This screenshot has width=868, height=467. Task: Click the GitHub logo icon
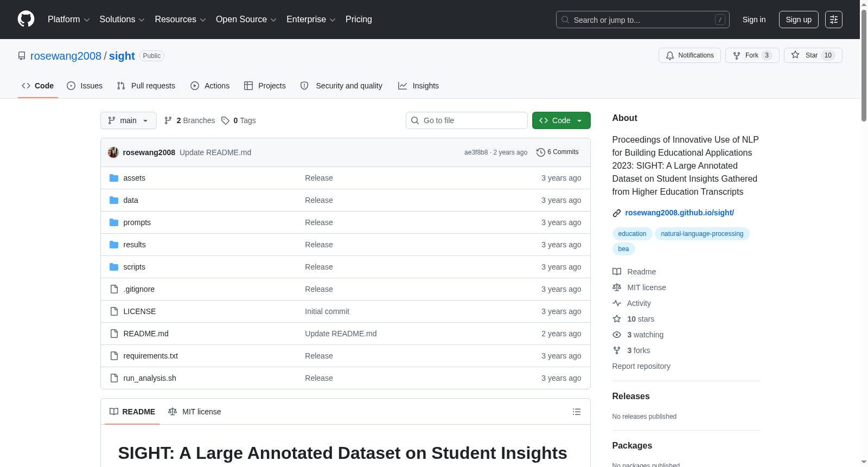pos(26,19)
